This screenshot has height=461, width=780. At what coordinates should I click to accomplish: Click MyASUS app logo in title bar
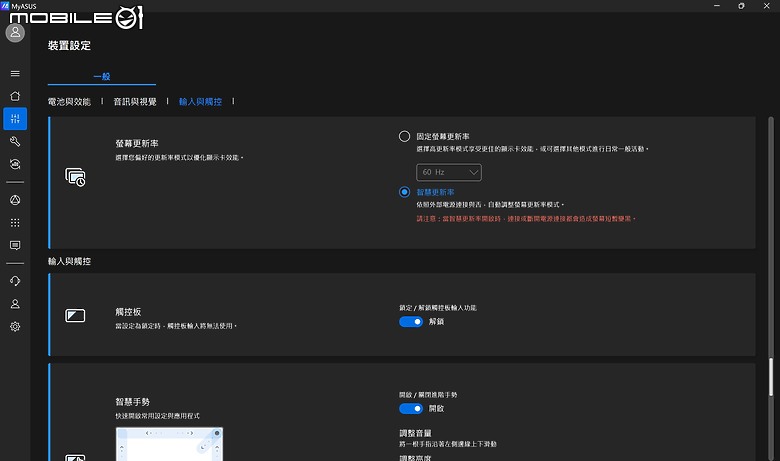[x=5, y=6]
